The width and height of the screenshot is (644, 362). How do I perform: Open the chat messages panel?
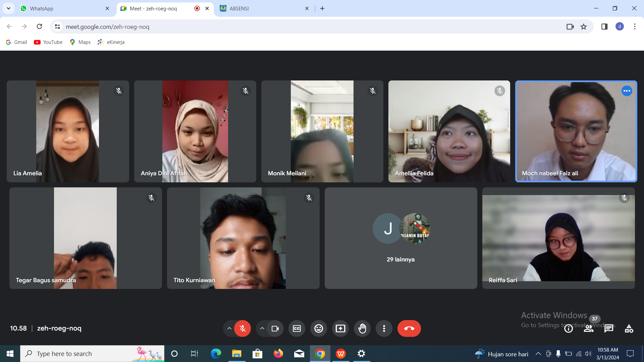pyautogui.click(x=609, y=328)
